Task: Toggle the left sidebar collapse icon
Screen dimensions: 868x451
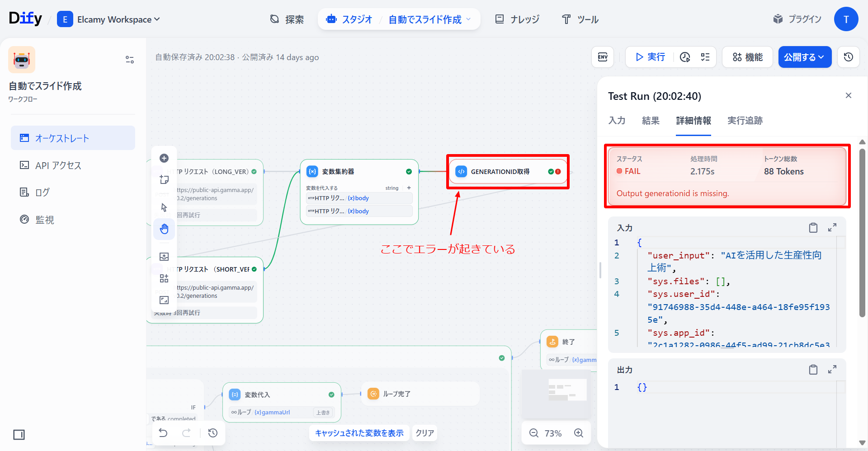Action: [19, 435]
